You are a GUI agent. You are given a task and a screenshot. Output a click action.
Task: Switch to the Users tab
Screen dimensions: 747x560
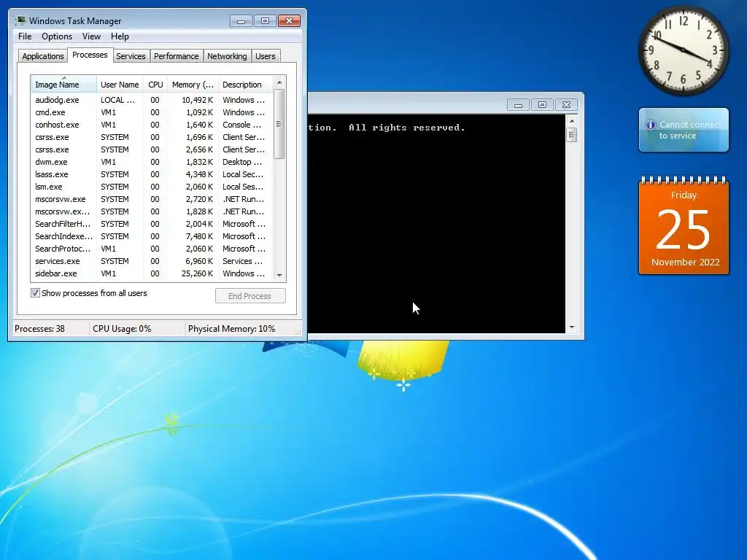click(266, 56)
